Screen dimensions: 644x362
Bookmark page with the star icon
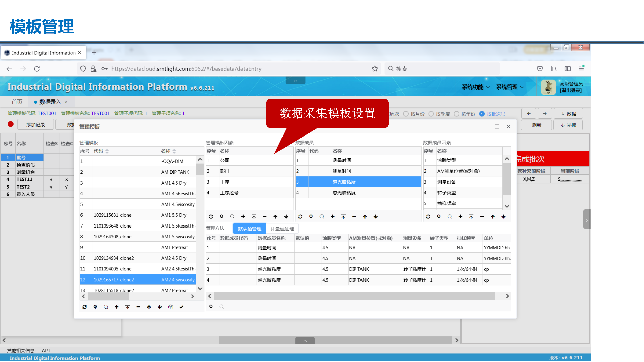375,69
